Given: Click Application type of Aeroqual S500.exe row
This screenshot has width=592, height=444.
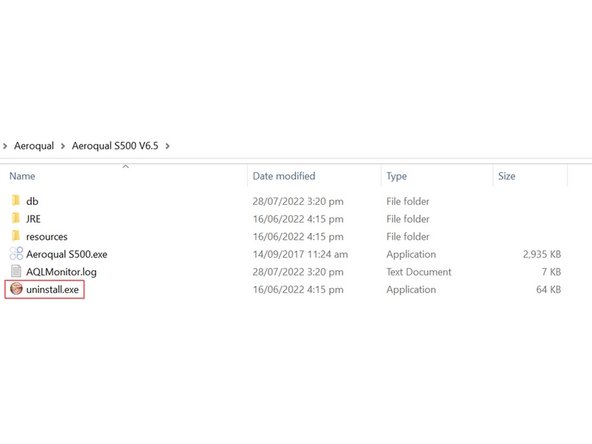Looking at the screenshot, I should (x=411, y=254).
